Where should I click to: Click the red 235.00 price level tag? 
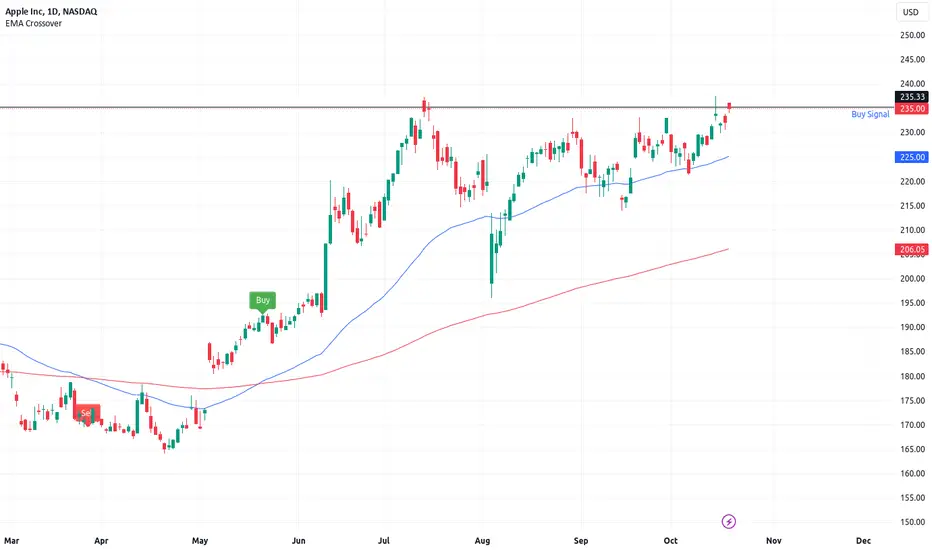point(912,108)
